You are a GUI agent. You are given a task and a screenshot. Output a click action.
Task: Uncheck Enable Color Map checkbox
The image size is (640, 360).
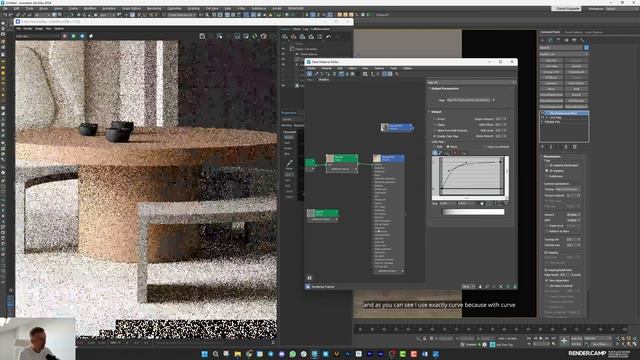pos(434,136)
